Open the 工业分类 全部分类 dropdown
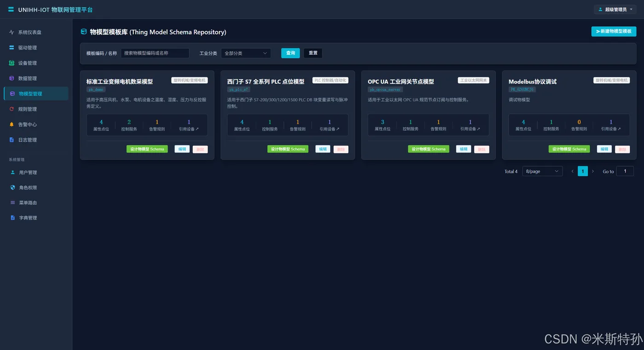The width and height of the screenshot is (644, 350). coord(246,53)
